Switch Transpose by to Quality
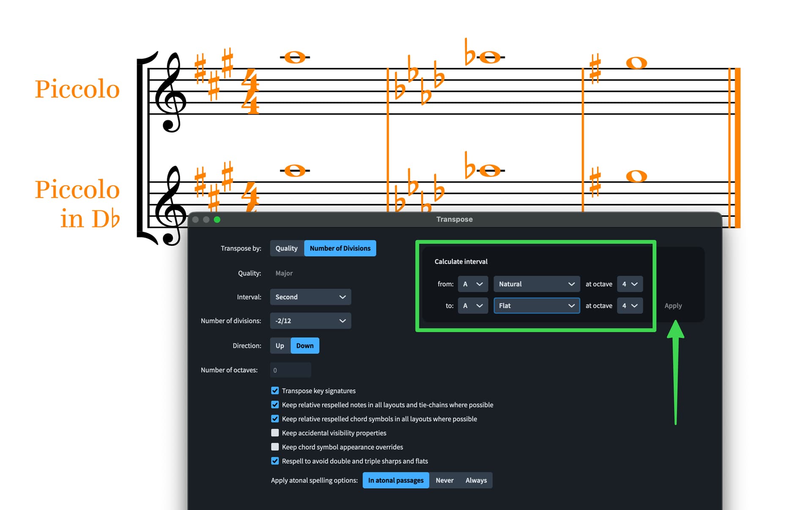 pyautogui.click(x=286, y=248)
